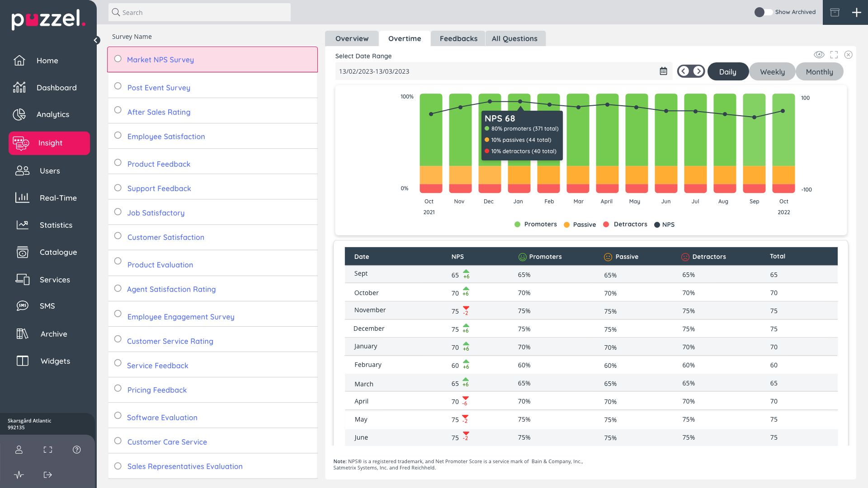This screenshot has height=488, width=868.
Task: Select the Weekly view button
Action: 772,72
